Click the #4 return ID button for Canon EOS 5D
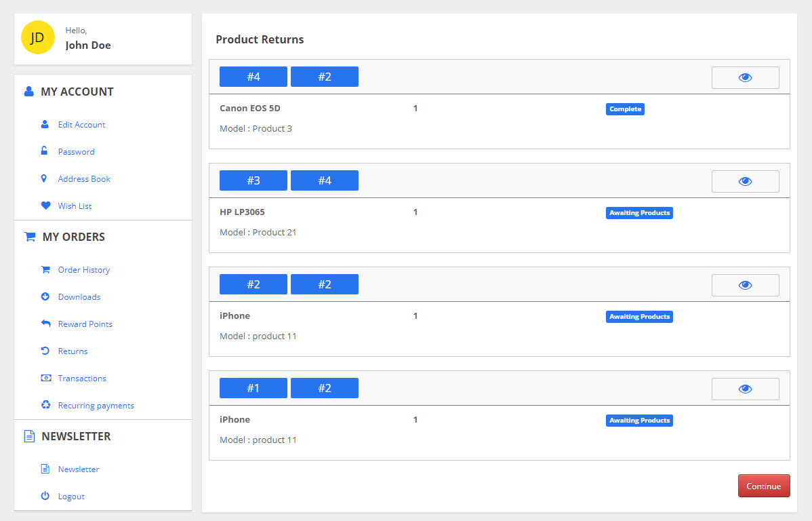This screenshot has width=812, height=521. point(253,77)
